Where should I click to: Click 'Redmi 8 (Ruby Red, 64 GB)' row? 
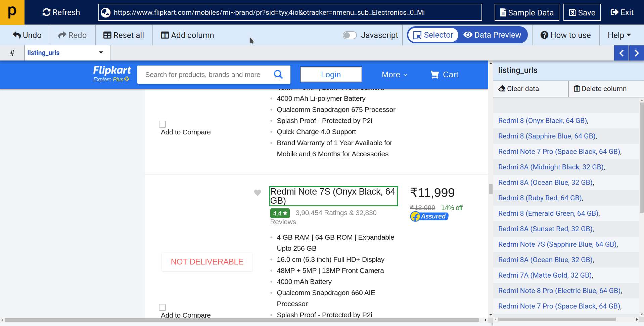(x=566, y=198)
